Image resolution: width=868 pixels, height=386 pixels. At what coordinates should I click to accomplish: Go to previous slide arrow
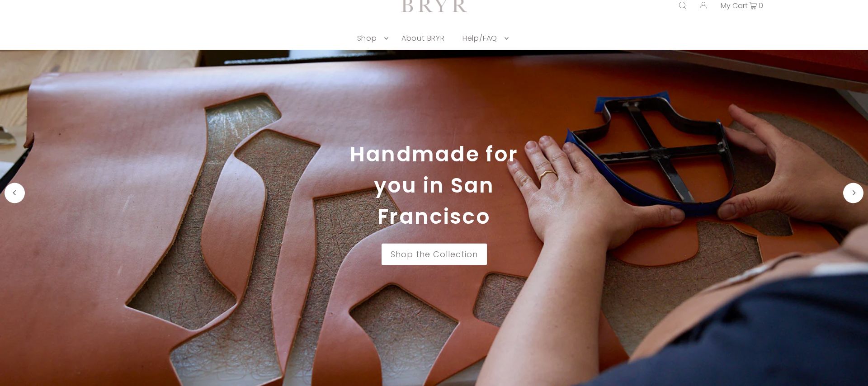(14, 193)
